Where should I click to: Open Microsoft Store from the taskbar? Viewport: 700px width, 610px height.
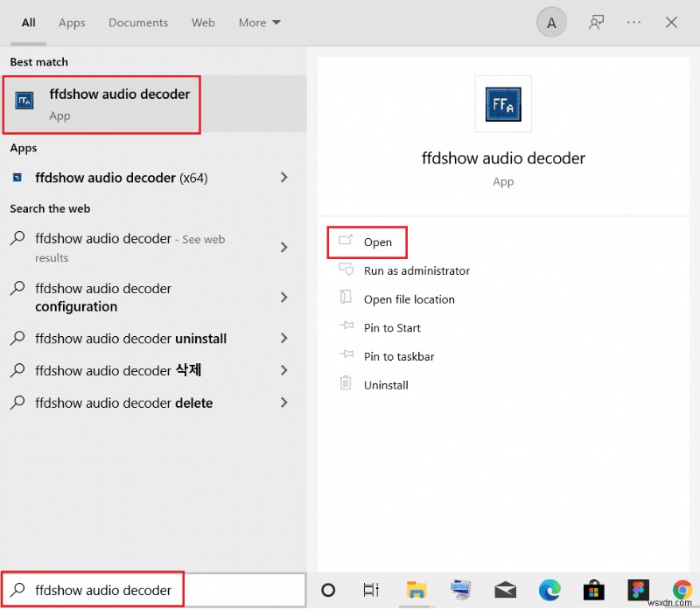[x=595, y=590]
